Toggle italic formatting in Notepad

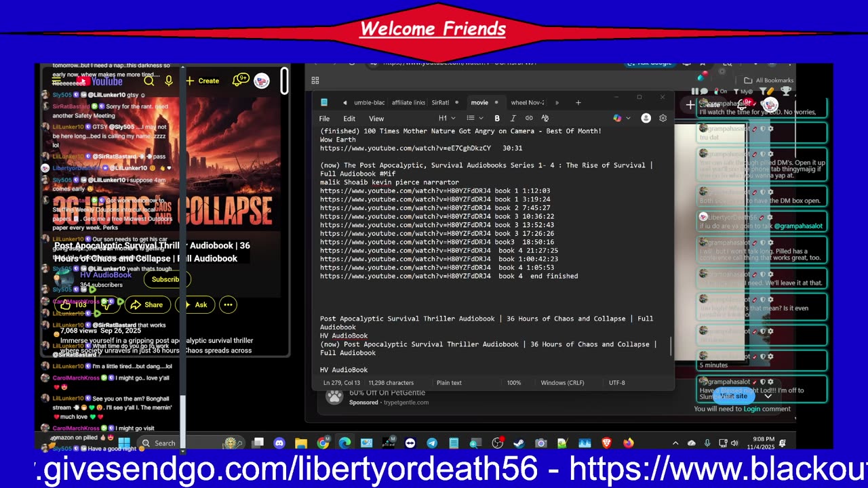coord(513,118)
